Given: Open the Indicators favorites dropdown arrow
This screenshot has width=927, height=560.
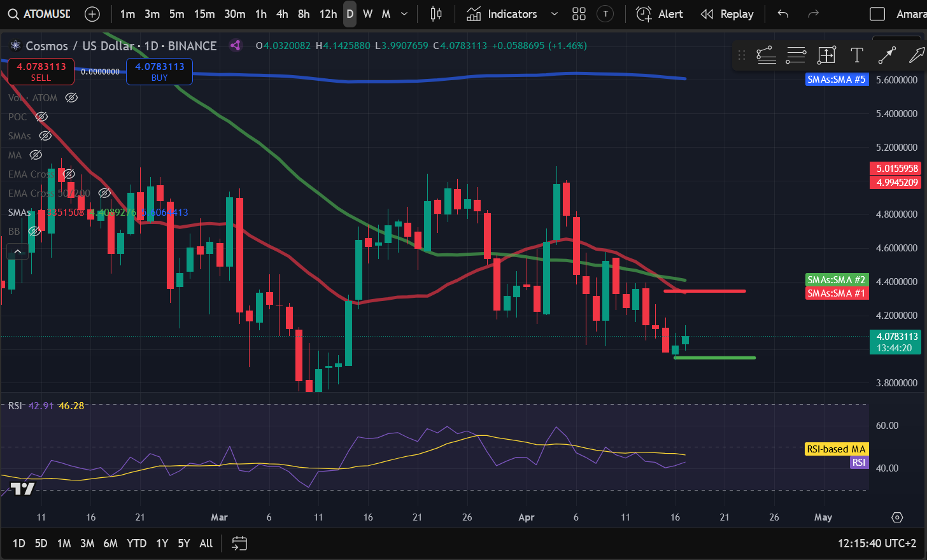Looking at the screenshot, I should coord(554,14).
